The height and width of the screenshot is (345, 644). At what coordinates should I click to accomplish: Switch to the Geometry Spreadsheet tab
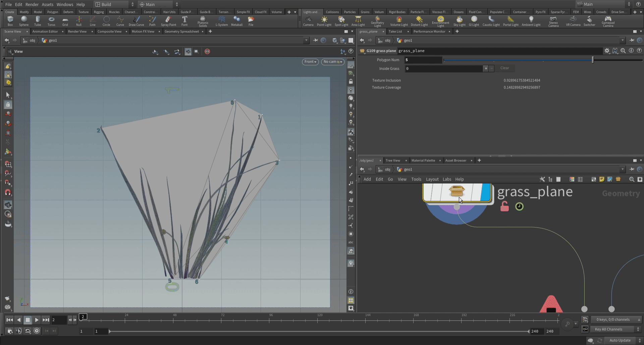(181, 32)
